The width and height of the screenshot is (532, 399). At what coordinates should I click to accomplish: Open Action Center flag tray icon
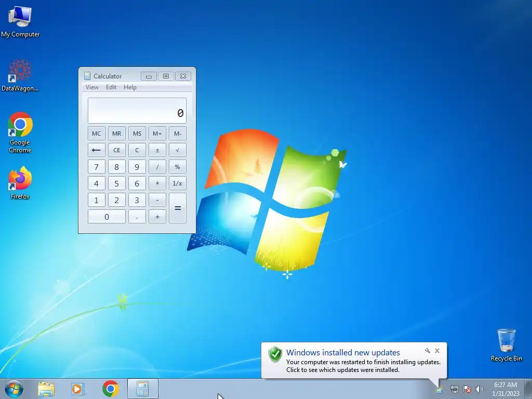coord(467,389)
